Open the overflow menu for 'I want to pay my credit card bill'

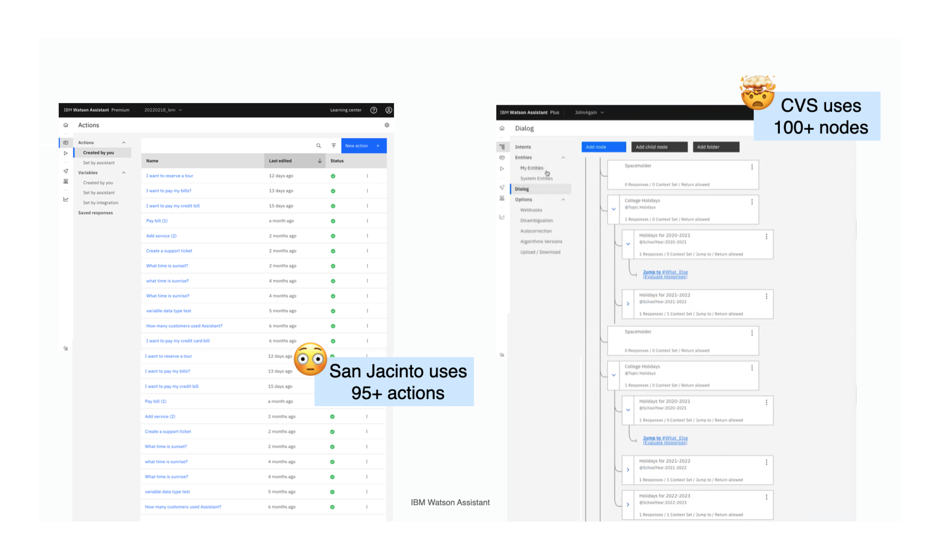click(x=367, y=341)
